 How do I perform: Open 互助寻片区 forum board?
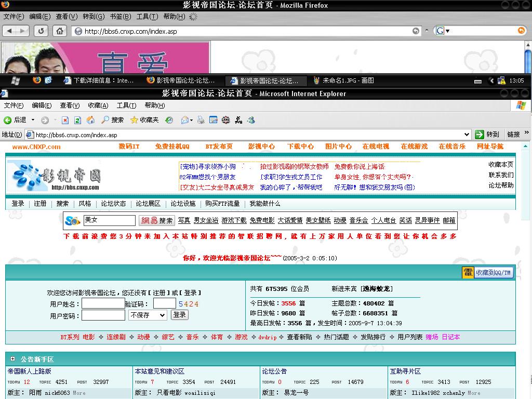[405, 371]
